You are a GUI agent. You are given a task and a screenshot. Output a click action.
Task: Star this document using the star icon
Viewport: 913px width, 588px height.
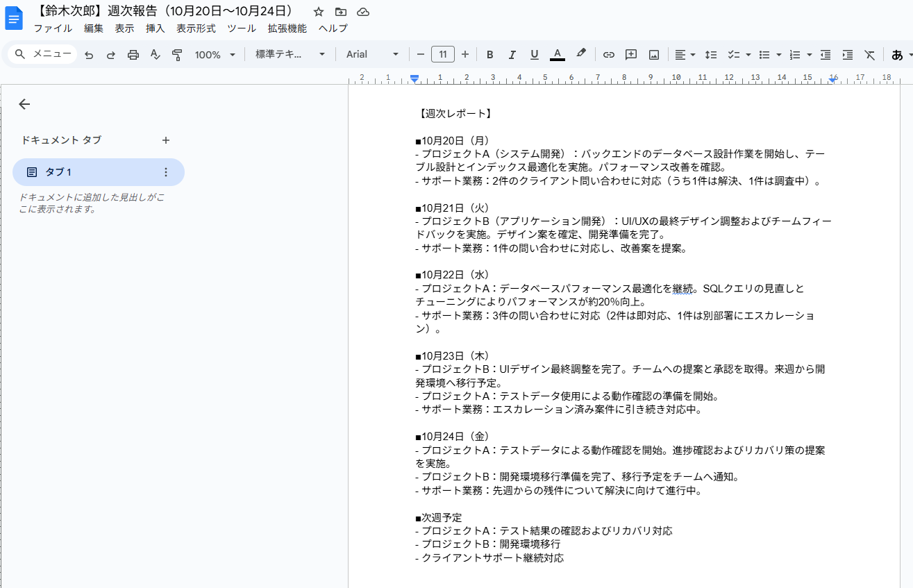pos(319,12)
